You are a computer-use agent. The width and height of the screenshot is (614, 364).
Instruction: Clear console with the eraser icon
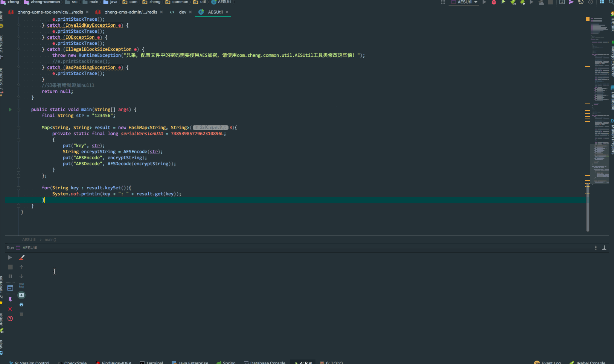tap(21, 258)
